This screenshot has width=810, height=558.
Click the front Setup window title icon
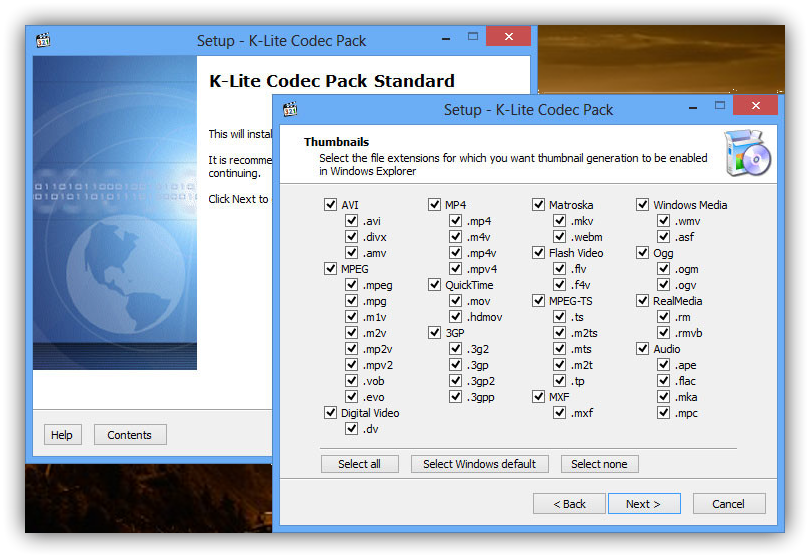tap(290, 109)
